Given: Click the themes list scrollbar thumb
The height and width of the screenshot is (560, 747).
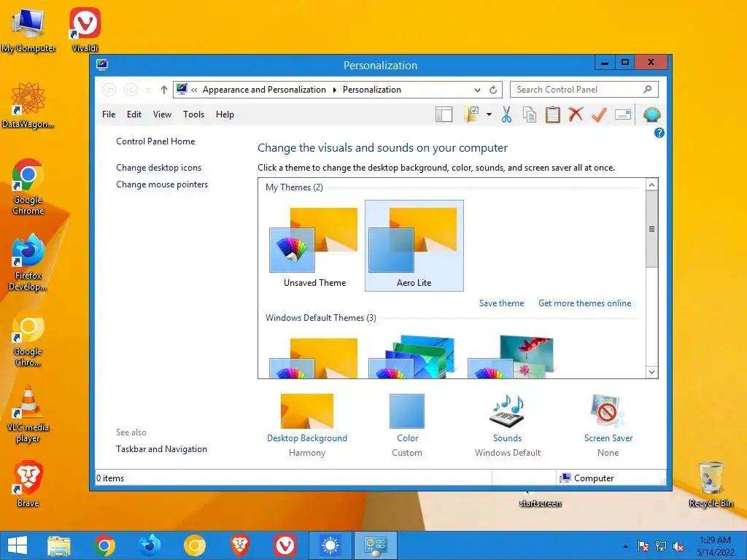Looking at the screenshot, I should (651, 229).
